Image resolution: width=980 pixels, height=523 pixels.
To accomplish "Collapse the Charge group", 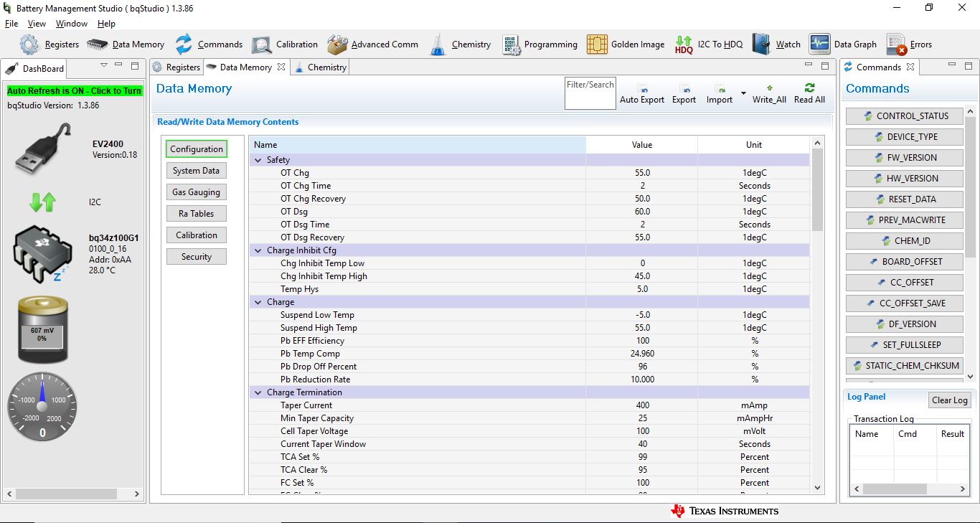I will point(258,302).
